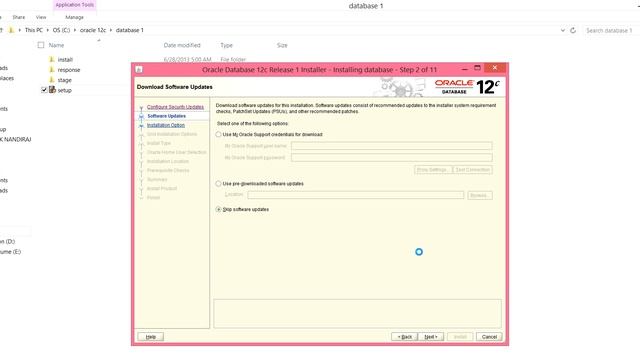The image size is (640, 360).
Task: Select 'Use pre-downloaded software updates' option
Action: 218,184
